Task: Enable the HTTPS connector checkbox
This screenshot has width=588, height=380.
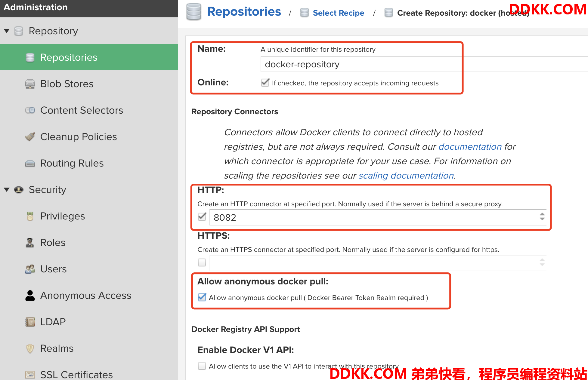Action: point(202,262)
